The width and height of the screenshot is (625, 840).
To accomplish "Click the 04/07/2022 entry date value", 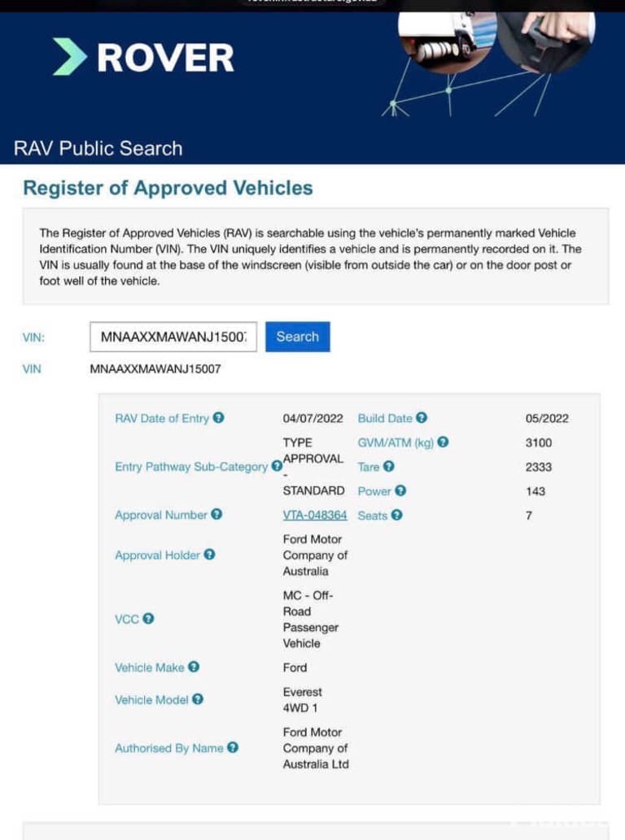I will tap(313, 419).
